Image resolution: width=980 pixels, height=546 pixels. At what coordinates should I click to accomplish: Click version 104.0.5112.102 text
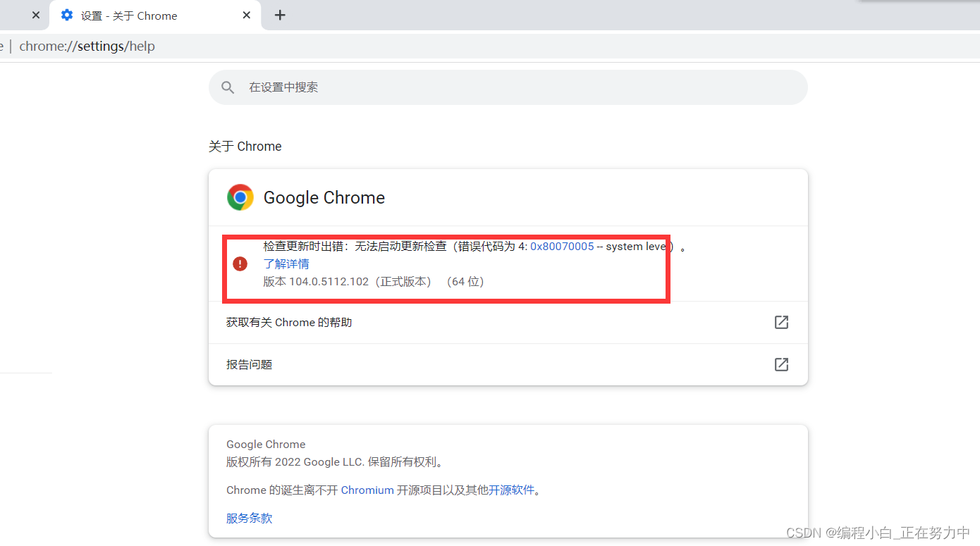coord(374,281)
